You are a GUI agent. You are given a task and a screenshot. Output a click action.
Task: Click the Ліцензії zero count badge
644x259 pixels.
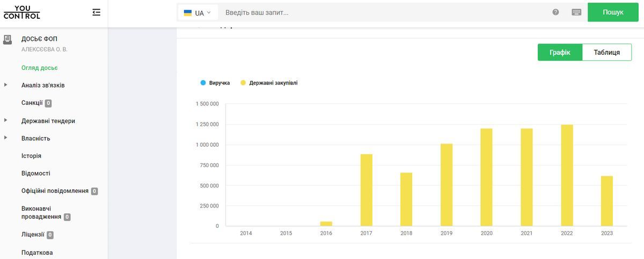pyautogui.click(x=50, y=235)
